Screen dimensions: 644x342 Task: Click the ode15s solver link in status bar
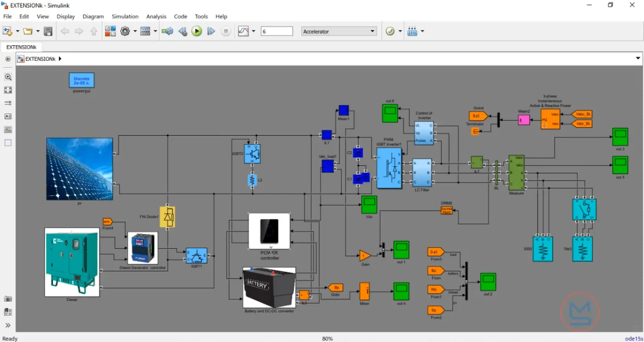[x=634, y=338]
